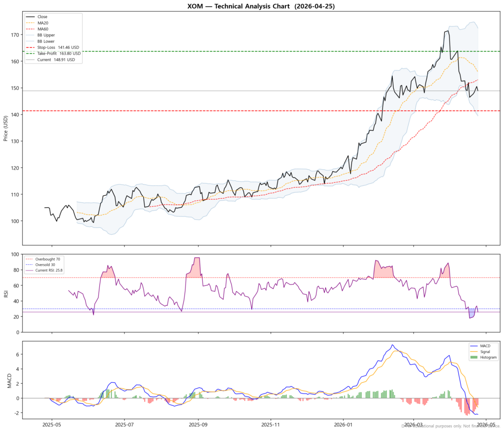
Task: Click the 2026-01 x-axis tick label
Action: (342, 424)
